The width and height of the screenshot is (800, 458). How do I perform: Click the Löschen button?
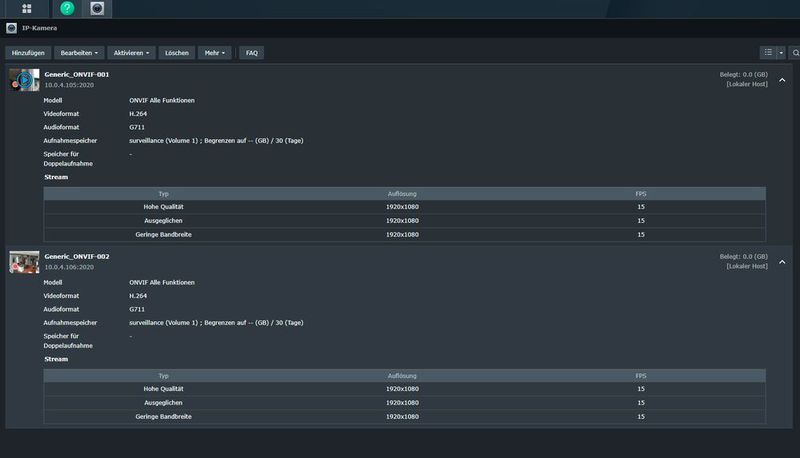(x=177, y=52)
